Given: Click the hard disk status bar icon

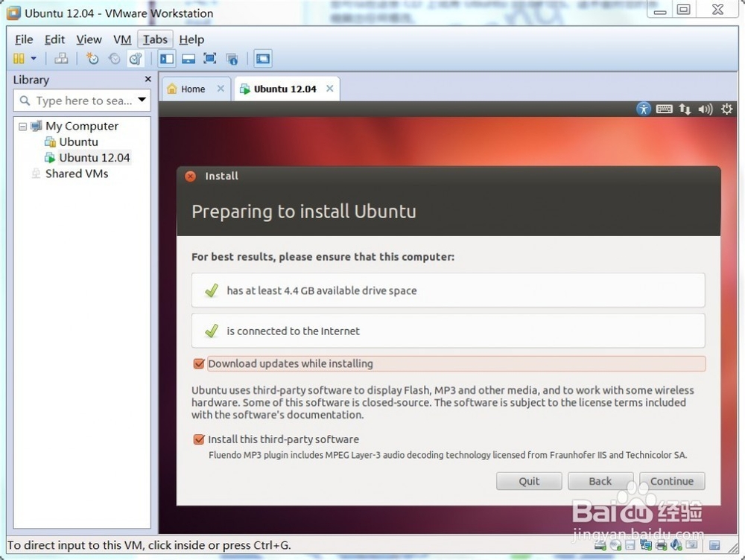Looking at the screenshot, I should pyautogui.click(x=600, y=545).
